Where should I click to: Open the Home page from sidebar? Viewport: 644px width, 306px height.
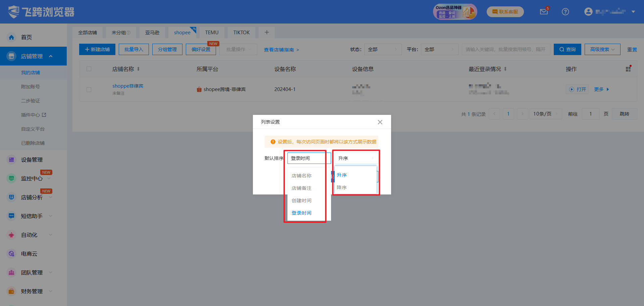point(26,37)
